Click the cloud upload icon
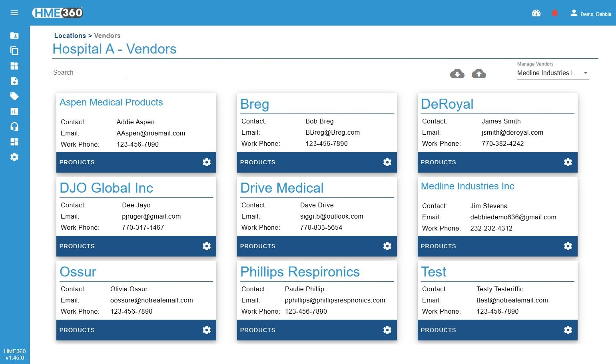This screenshot has height=364, width=616. (x=479, y=74)
